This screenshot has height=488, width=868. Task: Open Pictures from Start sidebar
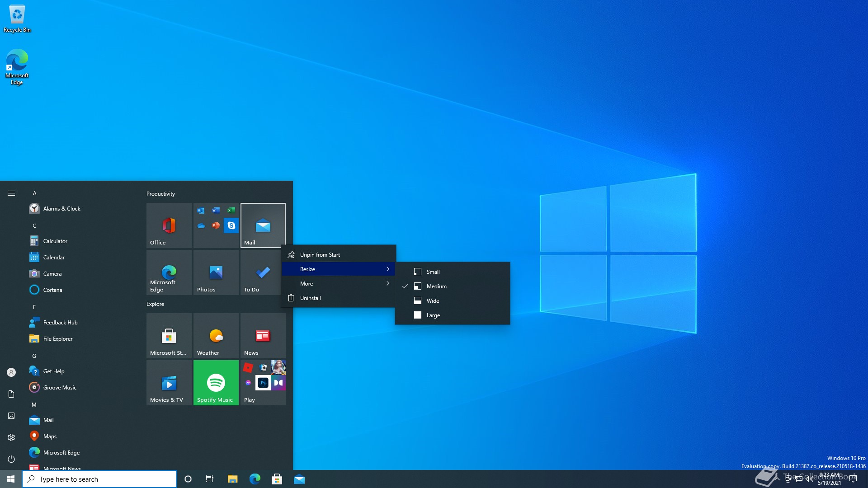[x=11, y=416]
